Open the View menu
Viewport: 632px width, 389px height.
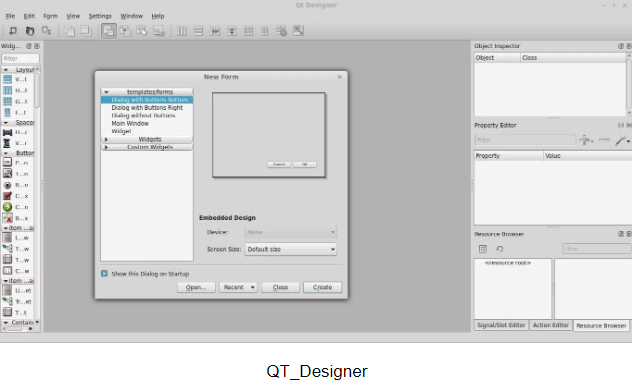pyautogui.click(x=73, y=16)
